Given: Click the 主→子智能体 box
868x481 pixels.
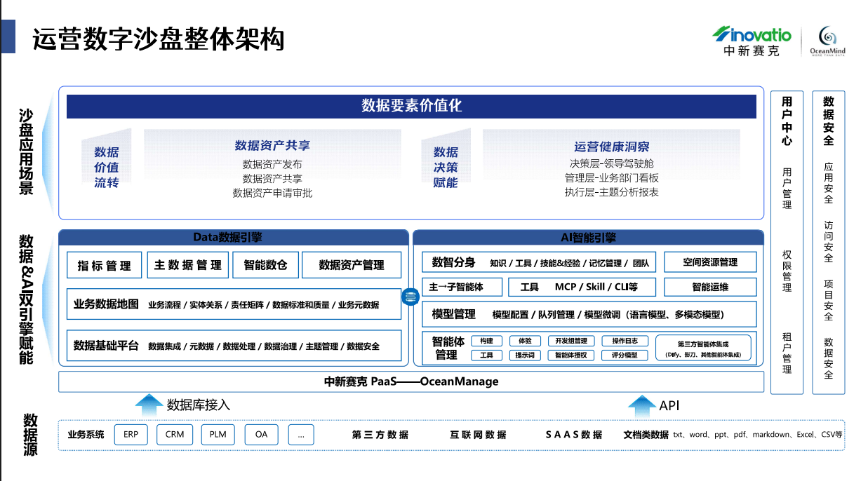Looking at the screenshot, I should (462, 287).
